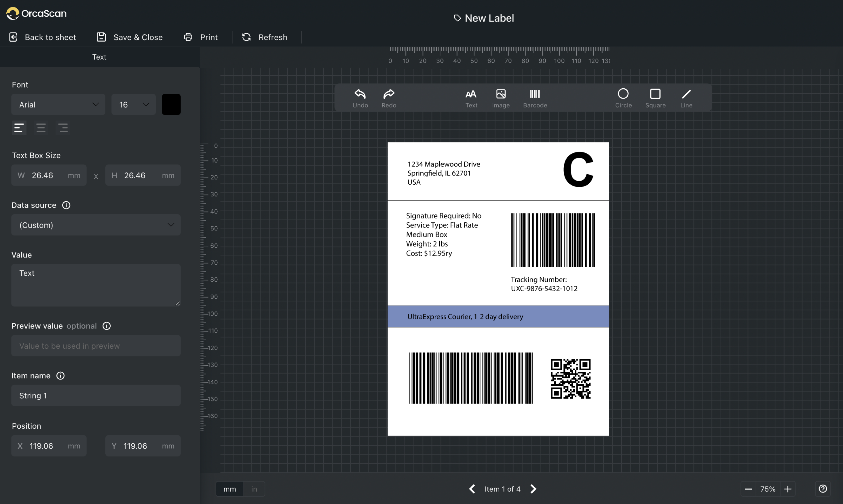The width and height of the screenshot is (843, 504).
Task: Open the font size 16 dropdown
Action: 134,104
